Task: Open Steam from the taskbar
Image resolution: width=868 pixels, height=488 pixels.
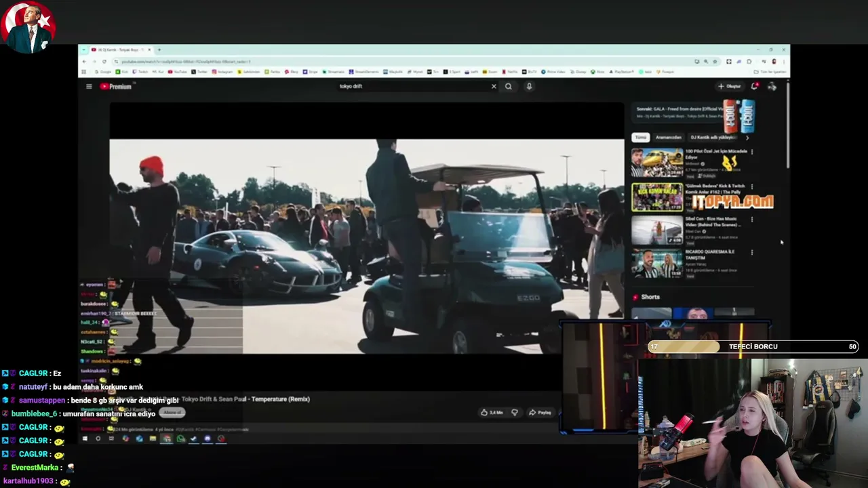Action: pos(194,439)
